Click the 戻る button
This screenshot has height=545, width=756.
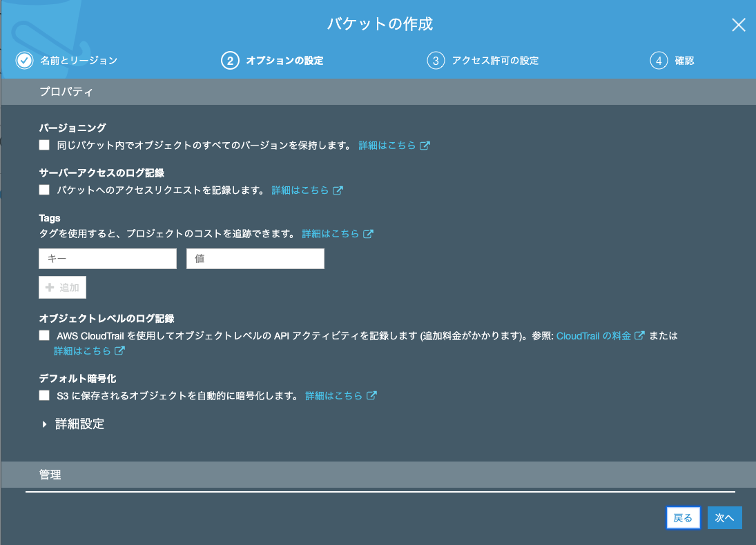coord(683,517)
